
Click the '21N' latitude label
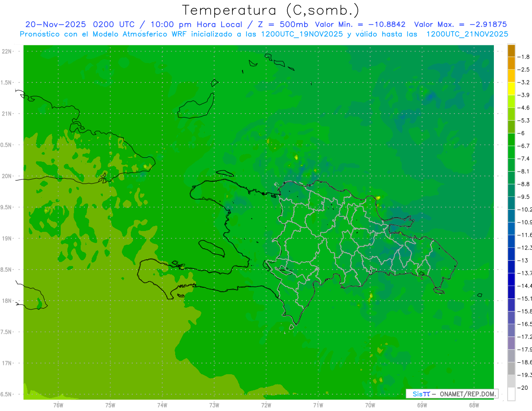[7, 114]
